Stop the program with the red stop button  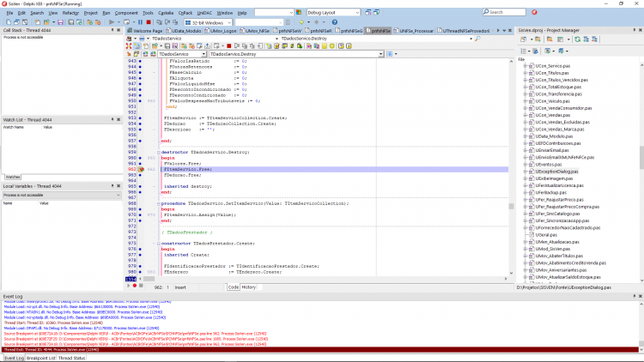pyautogui.click(x=149, y=22)
